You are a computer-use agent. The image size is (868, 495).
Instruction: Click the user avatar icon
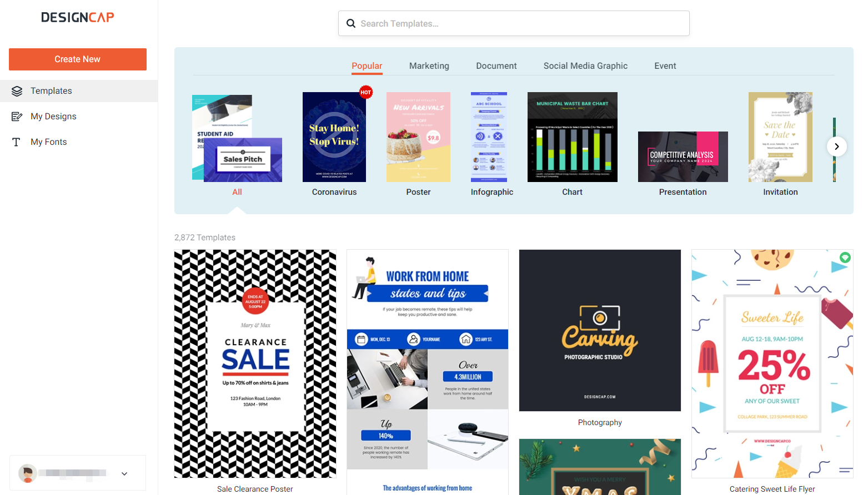(x=28, y=473)
